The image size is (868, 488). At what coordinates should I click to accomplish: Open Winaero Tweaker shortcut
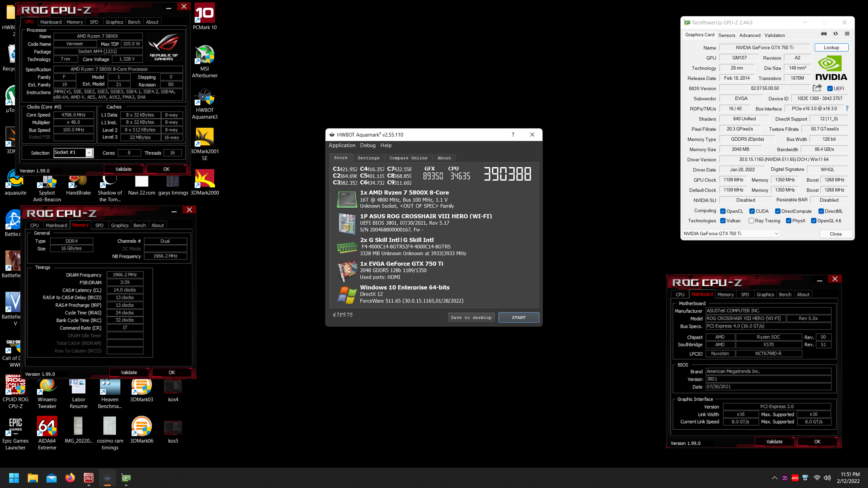pyautogui.click(x=47, y=393)
